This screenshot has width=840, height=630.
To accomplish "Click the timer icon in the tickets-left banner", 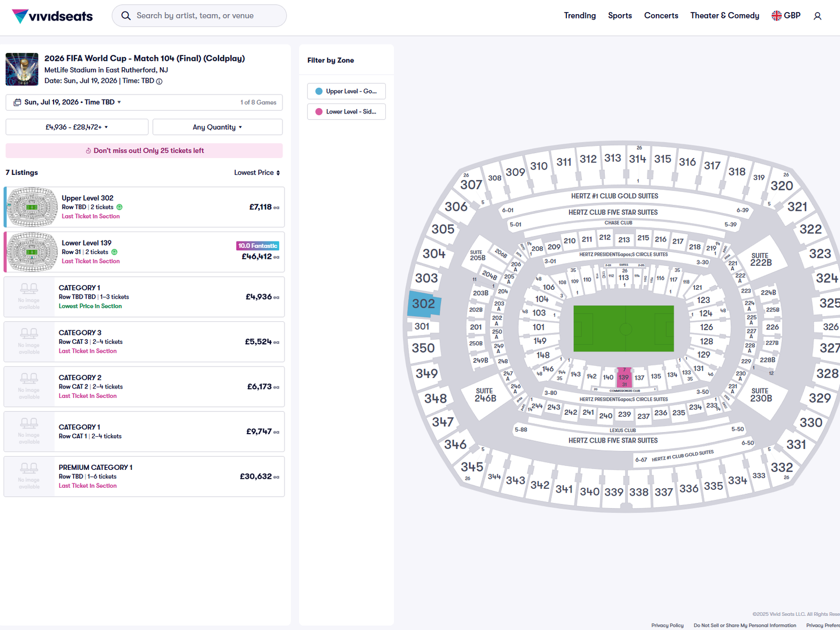I will pos(88,151).
